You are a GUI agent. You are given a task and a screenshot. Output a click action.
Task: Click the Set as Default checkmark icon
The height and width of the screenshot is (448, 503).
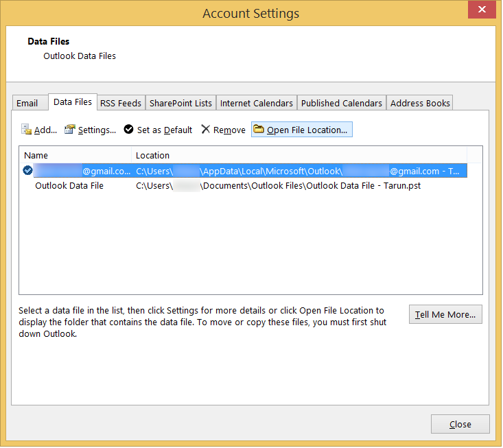click(128, 130)
